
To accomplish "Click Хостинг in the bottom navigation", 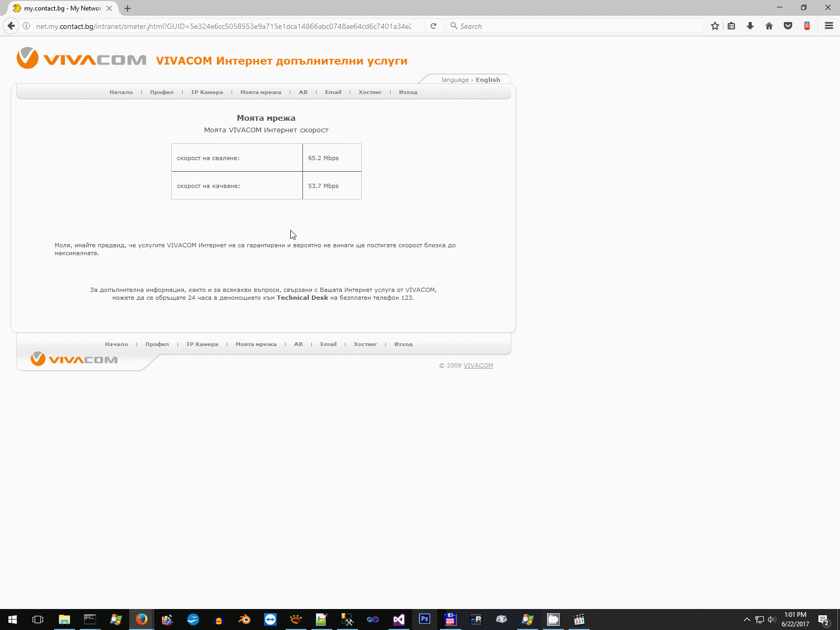I will click(x=365, y=344).
